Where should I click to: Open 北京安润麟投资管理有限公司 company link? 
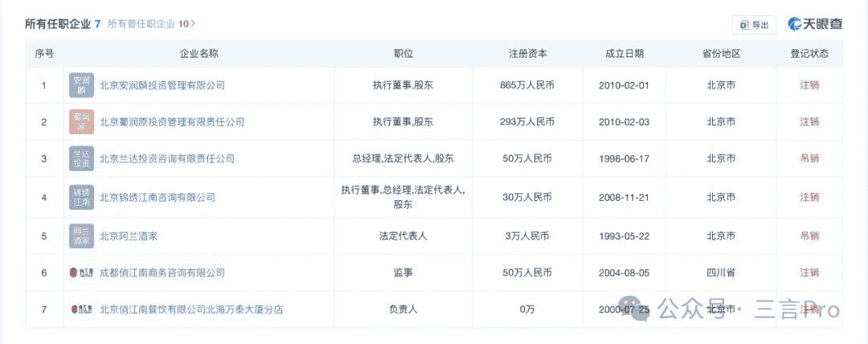click(162, 85)
